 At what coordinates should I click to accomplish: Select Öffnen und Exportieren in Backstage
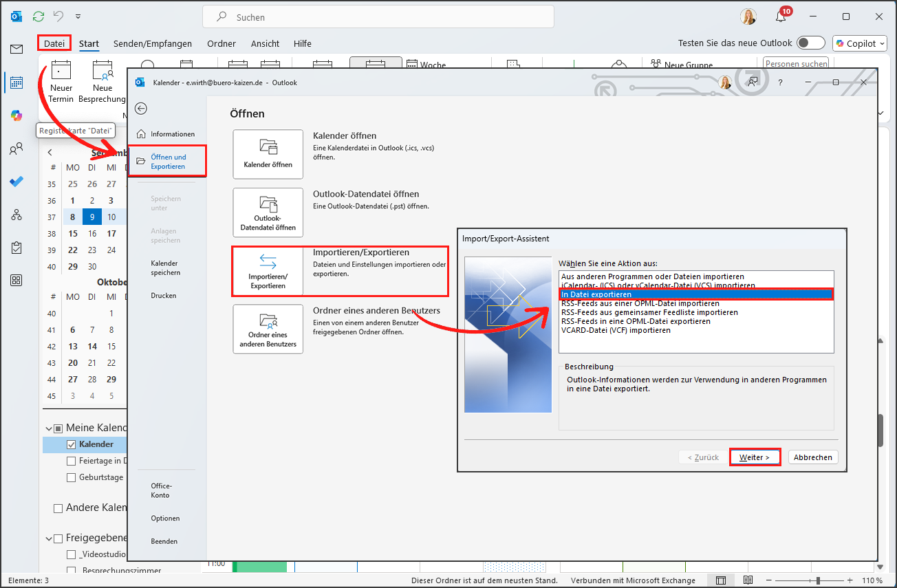(167, 161)
